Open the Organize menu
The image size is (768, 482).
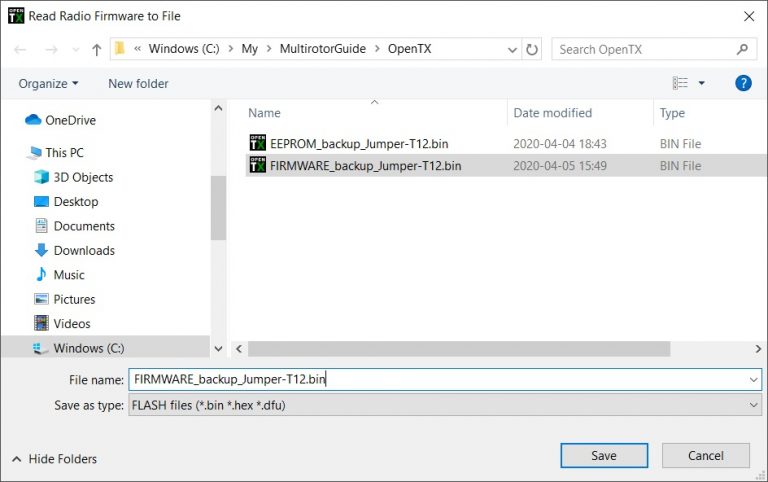[48, 84]
